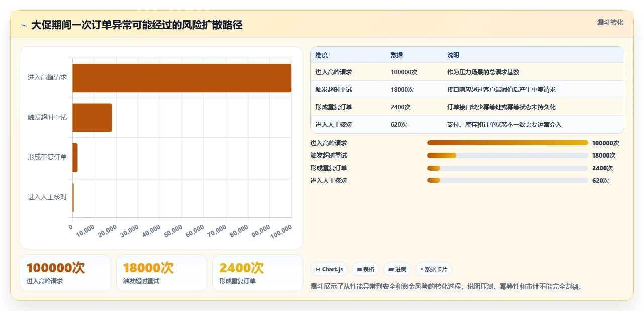The width and height of the screenshot is (644, 311).
Task: Select the 100000次 进入高峰请求 data card
Action: click(x=65, y=273)
